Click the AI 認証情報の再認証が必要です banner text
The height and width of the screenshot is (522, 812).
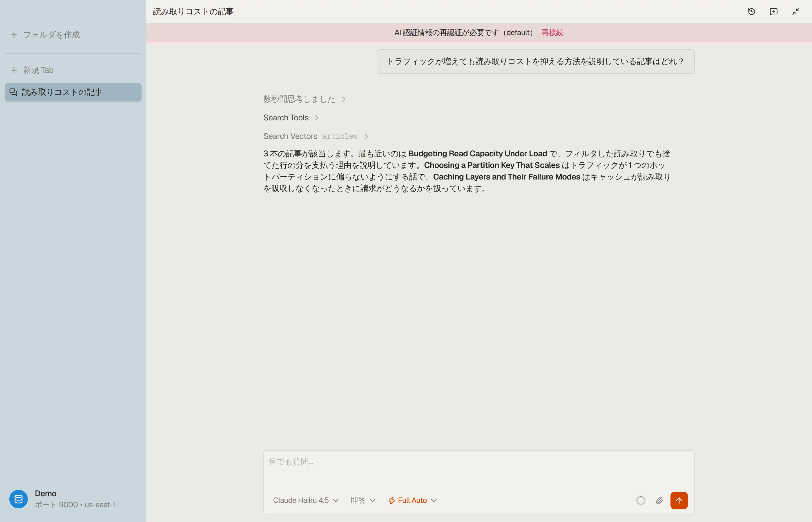pyautogui.click(x=465, y=32)
